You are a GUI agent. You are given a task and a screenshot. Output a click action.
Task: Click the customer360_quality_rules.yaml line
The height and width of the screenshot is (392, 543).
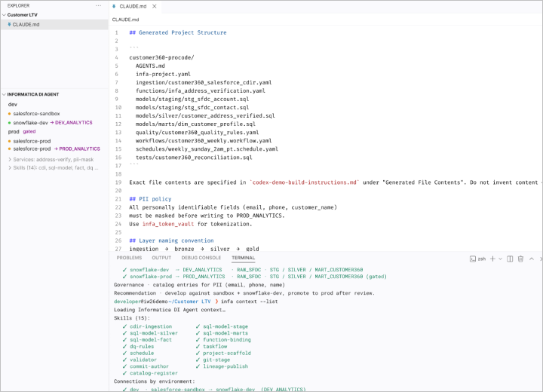(x=197, y=132)
